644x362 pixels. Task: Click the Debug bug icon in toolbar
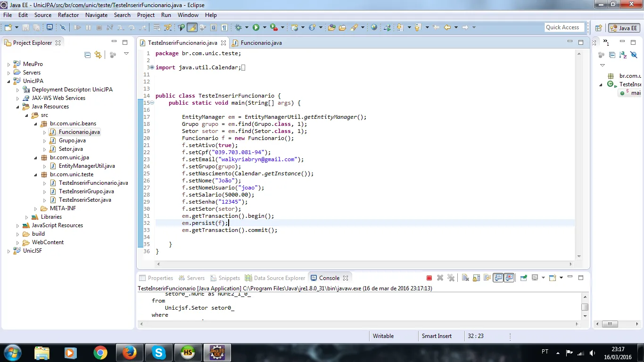[239, 27]
